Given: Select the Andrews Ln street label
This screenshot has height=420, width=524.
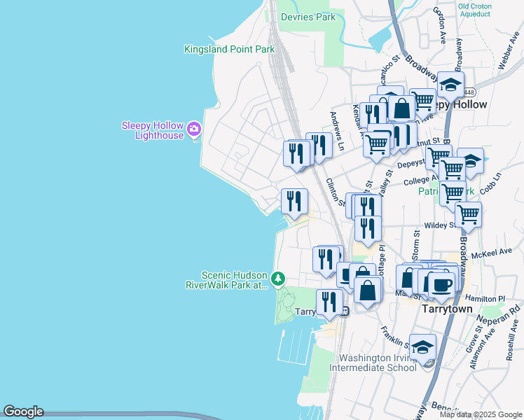Looking at the screenshot, I should click(x=337, y=131).
